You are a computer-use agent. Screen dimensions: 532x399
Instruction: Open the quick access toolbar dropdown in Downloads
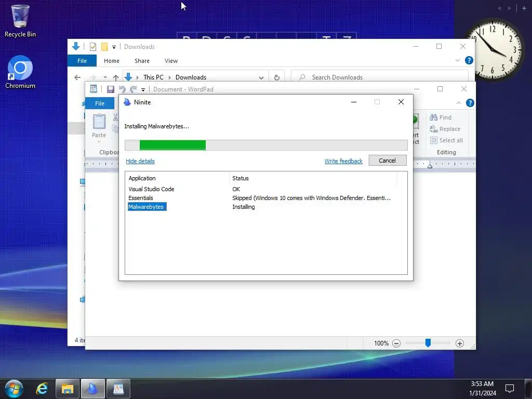[114, 47]
